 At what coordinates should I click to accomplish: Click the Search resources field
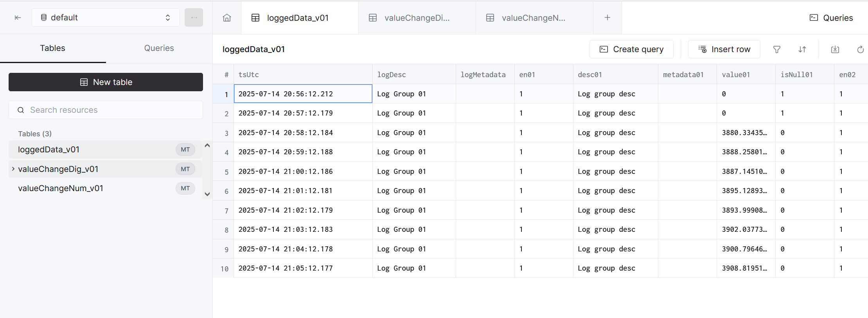click(x=106, y=110)
